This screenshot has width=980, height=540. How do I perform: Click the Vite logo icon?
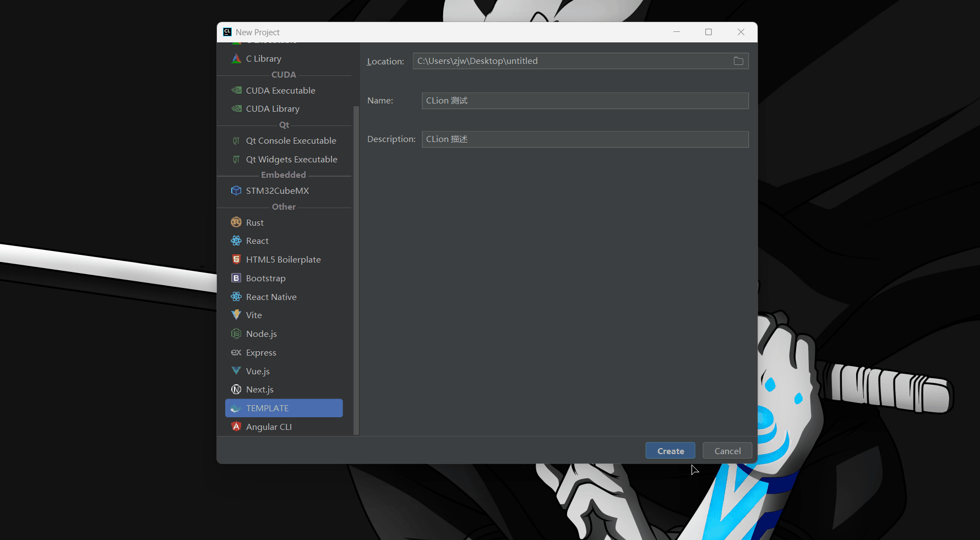tap(236, 315)
